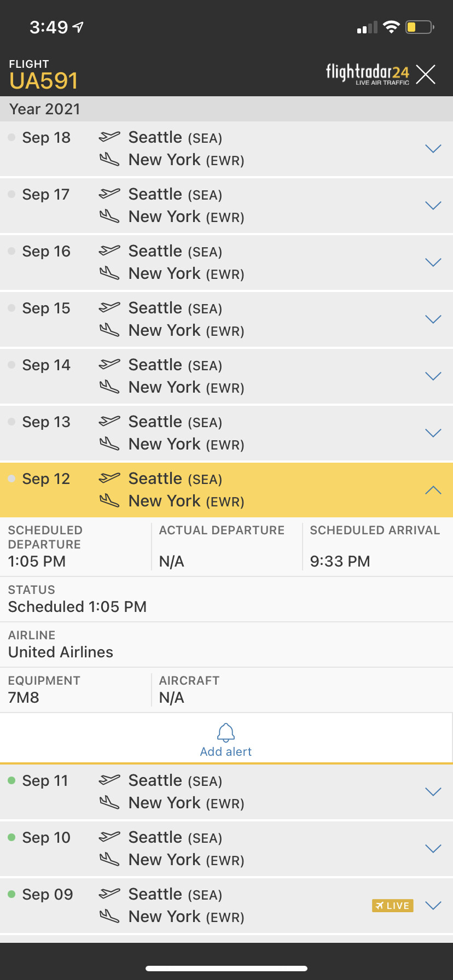Tap the Wi-Fi status icon

tap(391, 27)
